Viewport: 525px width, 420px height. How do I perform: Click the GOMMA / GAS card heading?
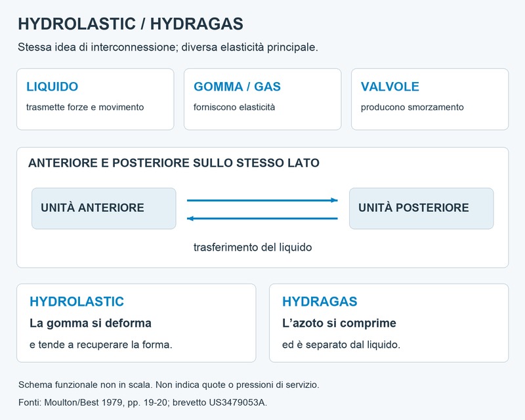pyautogui.click(x=237, y=87)
